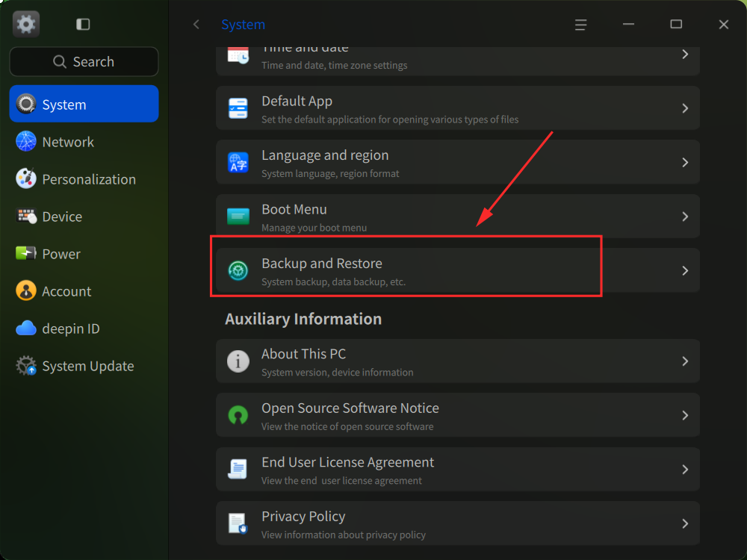Expand the Default App chevron
This screenshot has width=747, height=560.
click(685, 108)
